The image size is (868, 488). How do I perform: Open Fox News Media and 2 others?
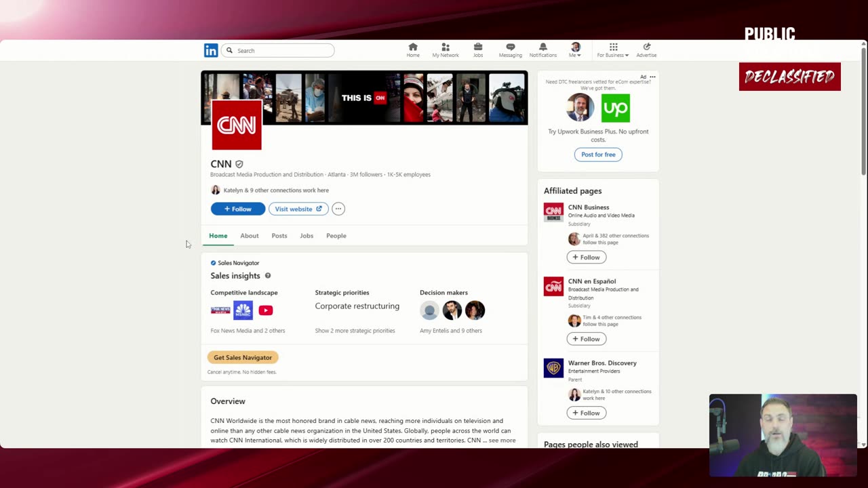point(248,331)
